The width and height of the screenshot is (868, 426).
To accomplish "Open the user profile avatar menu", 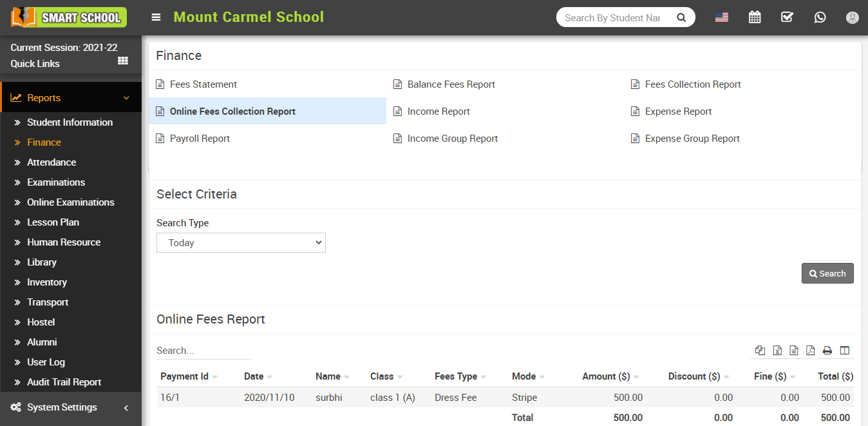I will click(x=853, y=17).
